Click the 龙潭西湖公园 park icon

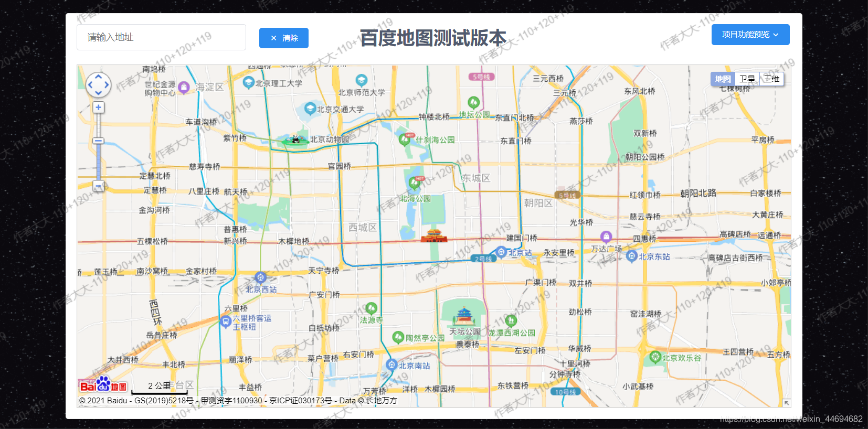(x=511, y=320)
